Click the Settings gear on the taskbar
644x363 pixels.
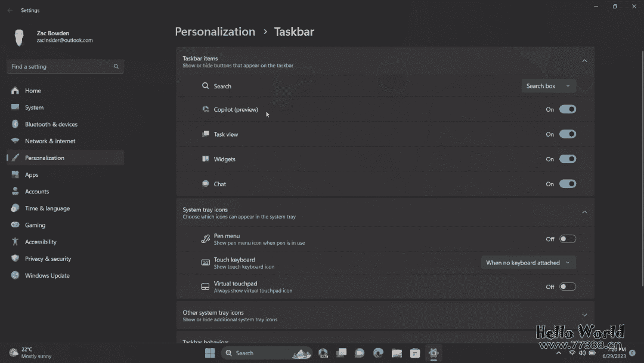click(434, 353)
